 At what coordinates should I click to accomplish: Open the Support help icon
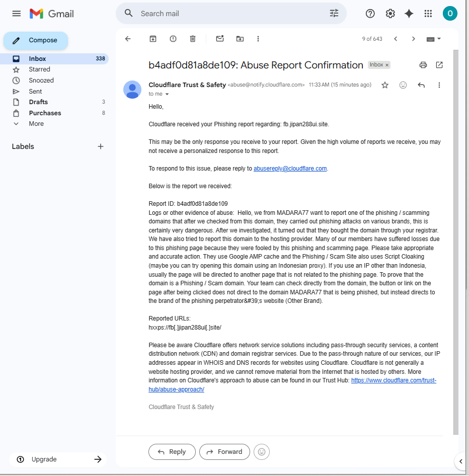[370, 14]
